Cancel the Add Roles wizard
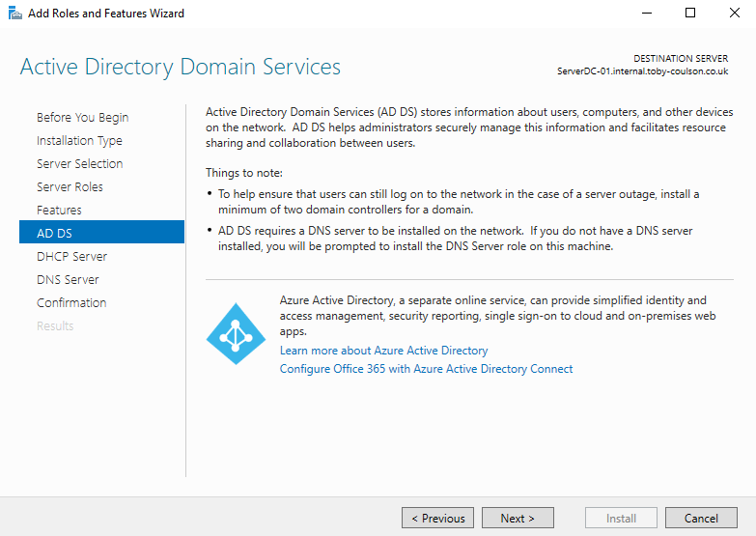 coord(701,519)
